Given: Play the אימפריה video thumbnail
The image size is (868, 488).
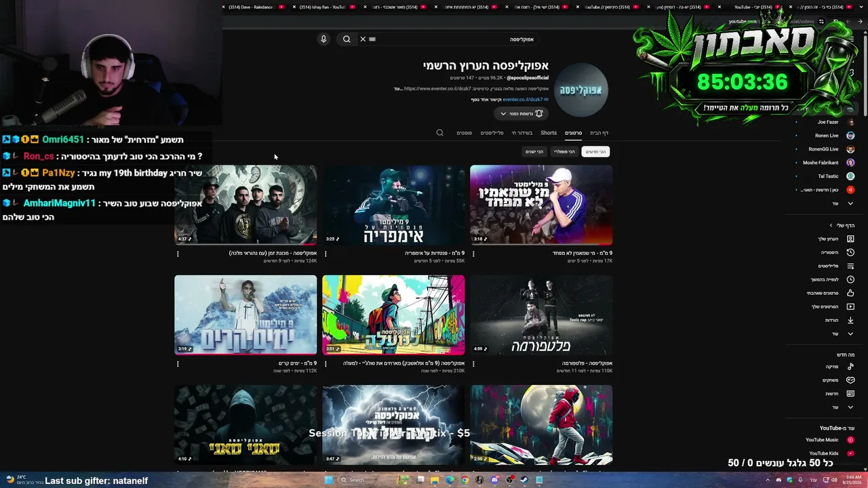Looking at the screenshot, I should coord(393,205).
